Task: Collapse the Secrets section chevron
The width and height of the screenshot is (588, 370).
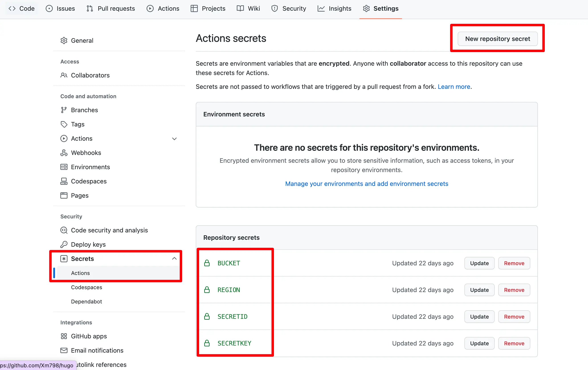Action: coord(174,258)
